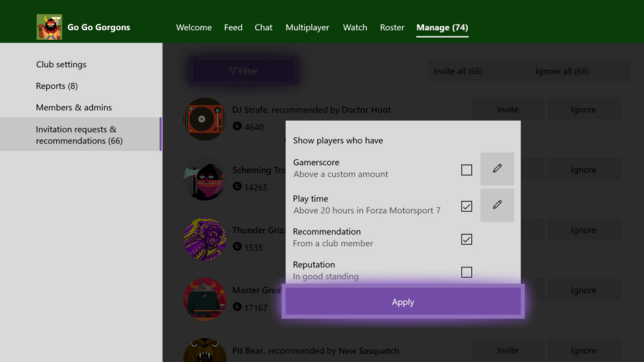Edit the Gamerscore custom amount with pencil
Viewport: 644px width, 362px height.
point(497,169)
